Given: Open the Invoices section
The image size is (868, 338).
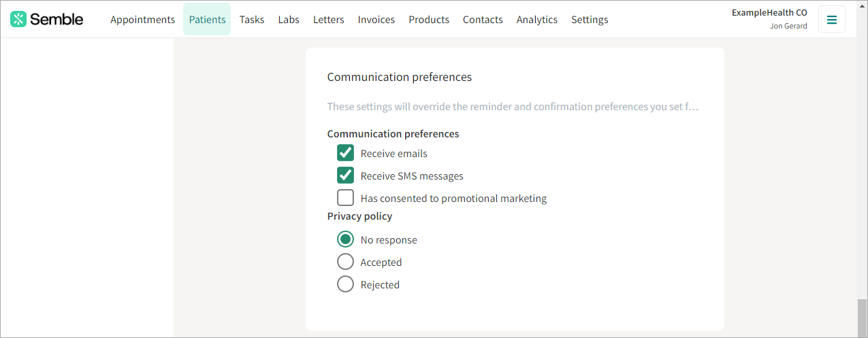Looking at the screenshot, I should [376, 19].
